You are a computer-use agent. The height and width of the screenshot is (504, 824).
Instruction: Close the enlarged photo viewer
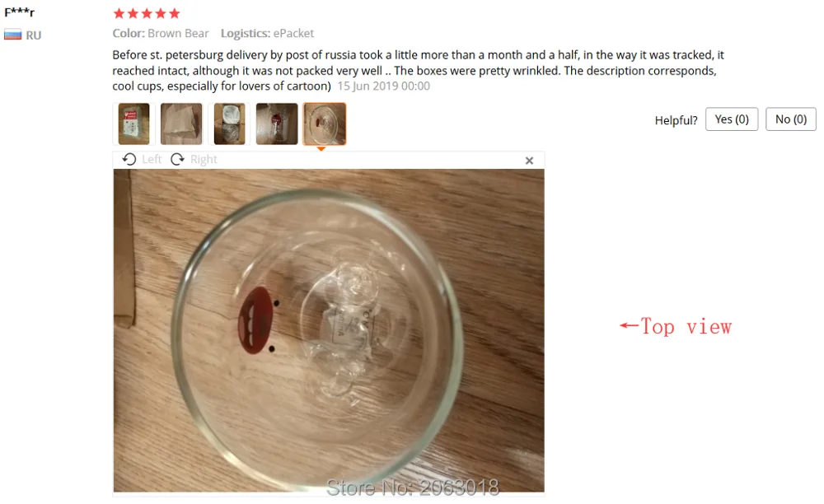pos(529,161)
